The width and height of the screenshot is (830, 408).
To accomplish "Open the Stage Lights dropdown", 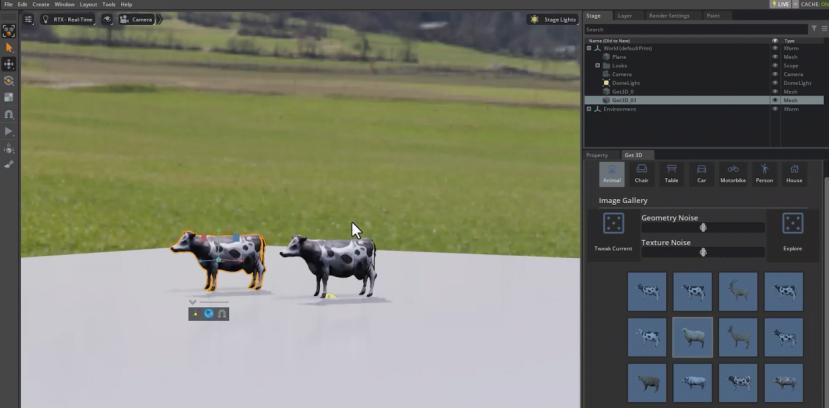I will (553, 20).
